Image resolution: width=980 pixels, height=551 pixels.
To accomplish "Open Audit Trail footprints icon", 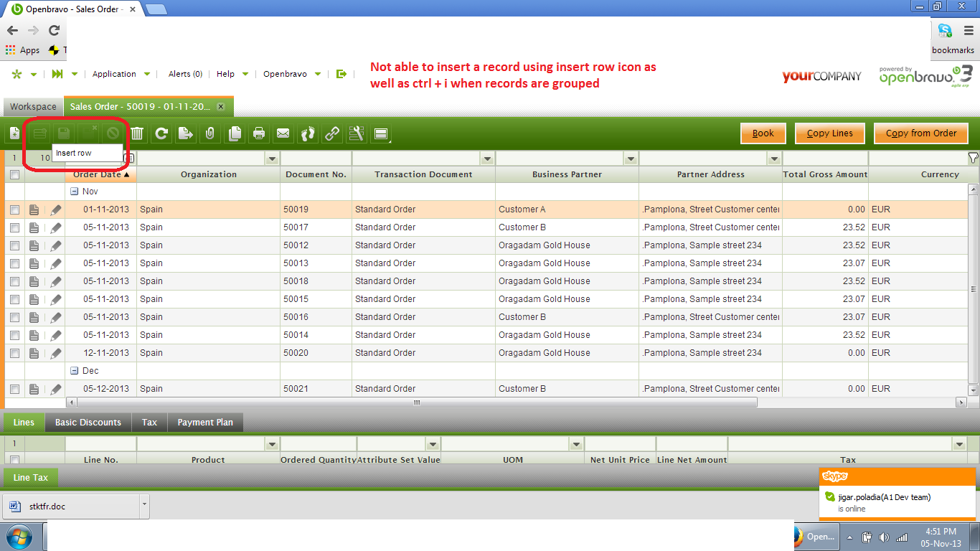I will pyautogui.click(x=308, y=133).
